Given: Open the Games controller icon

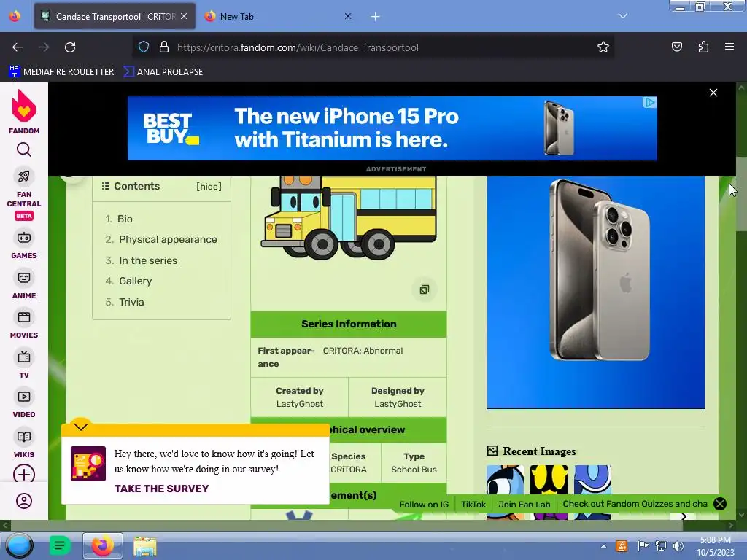Looking at the screenshot, I should [24, 238].
